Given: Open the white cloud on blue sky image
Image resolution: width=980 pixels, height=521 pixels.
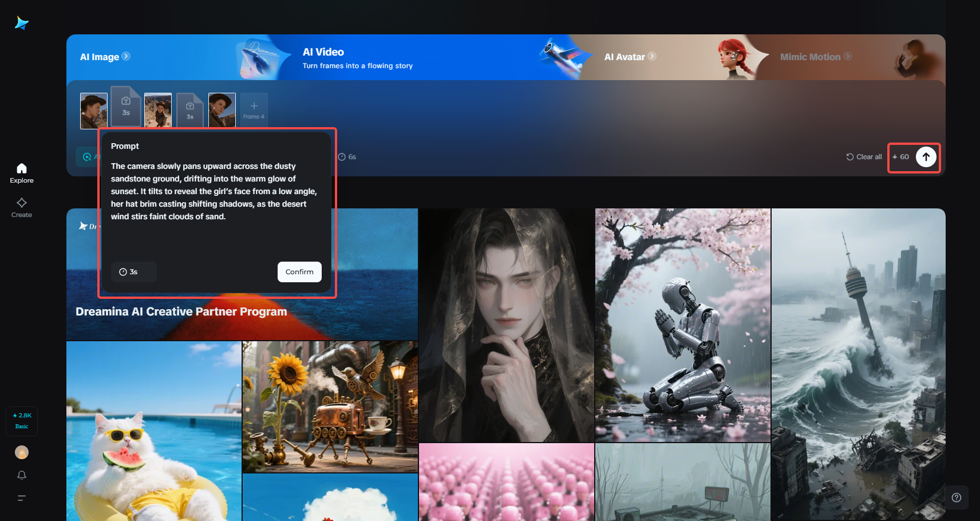Looking at the screenshot, I should 330,498.
